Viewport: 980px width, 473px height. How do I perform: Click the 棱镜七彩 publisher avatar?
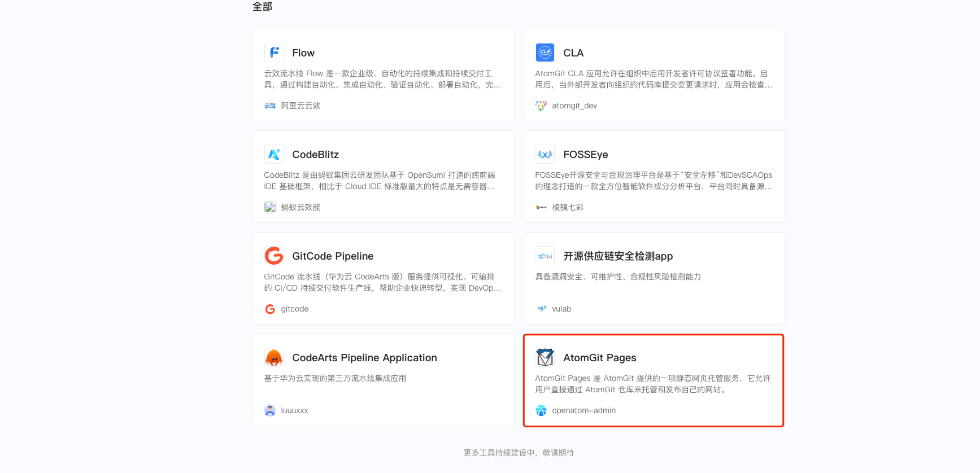click(x=541, y=207)
